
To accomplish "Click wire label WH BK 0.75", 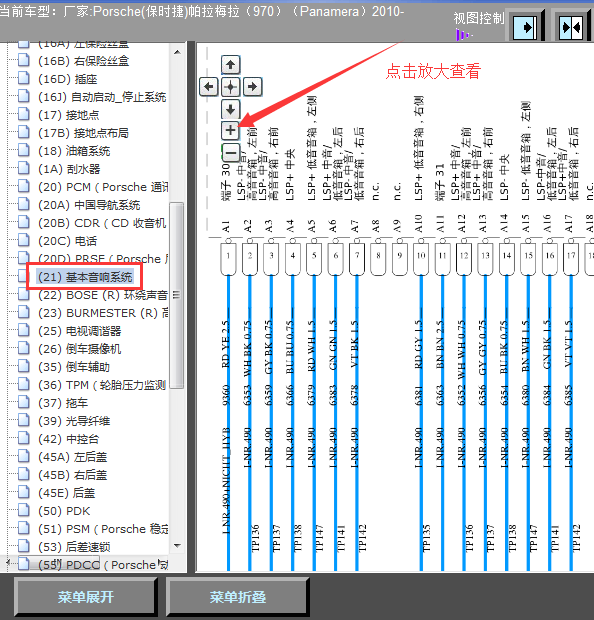I will 247,348.
